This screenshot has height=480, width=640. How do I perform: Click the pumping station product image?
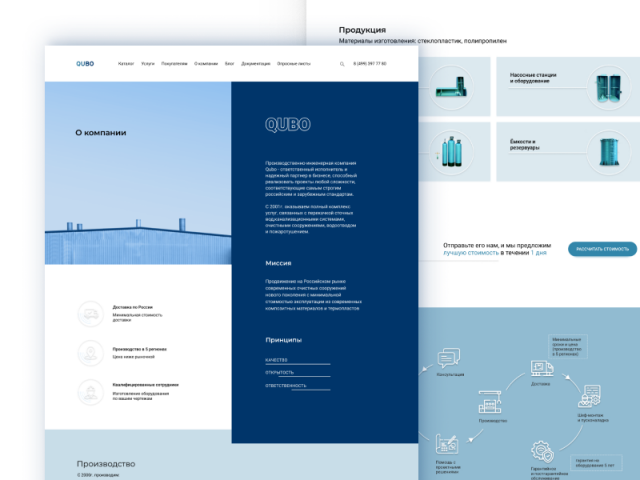click(x=608, y=87)
